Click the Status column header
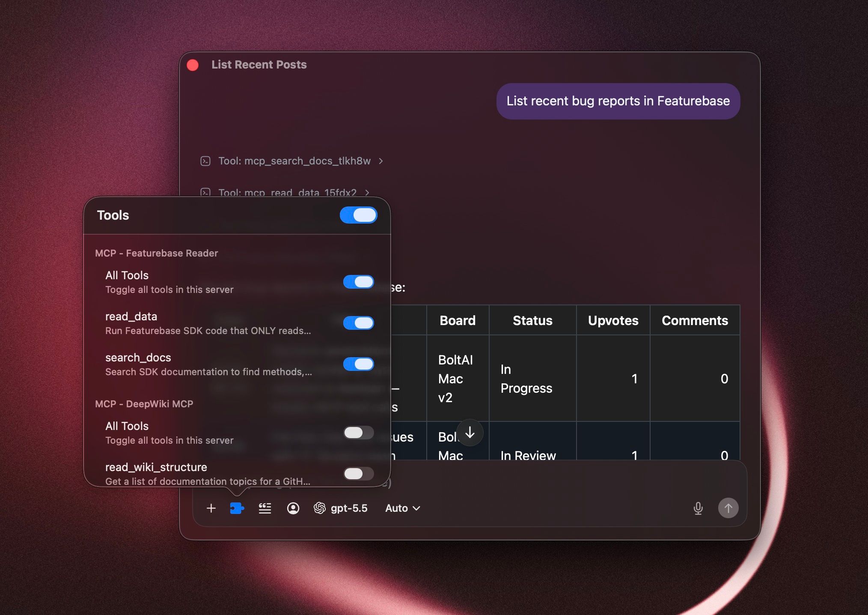The width and height of the screenshot is (868, 615). pyautogui.click(x=532, y=320)
